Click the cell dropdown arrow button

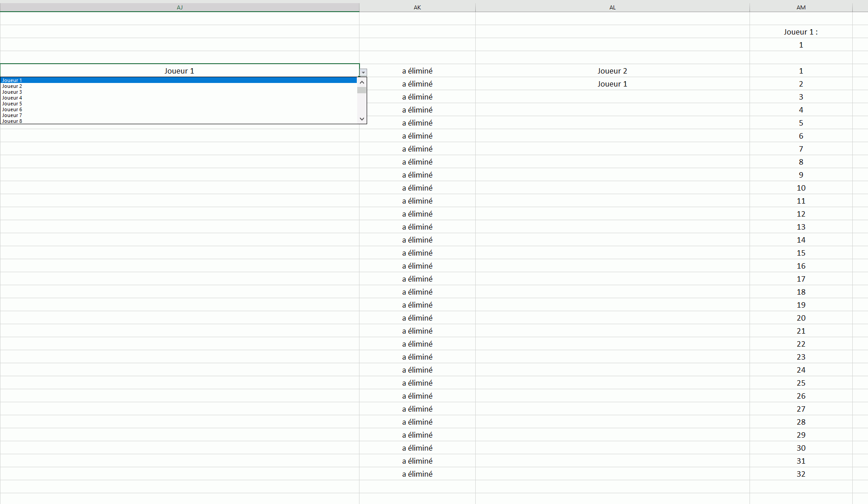(364, 72)
